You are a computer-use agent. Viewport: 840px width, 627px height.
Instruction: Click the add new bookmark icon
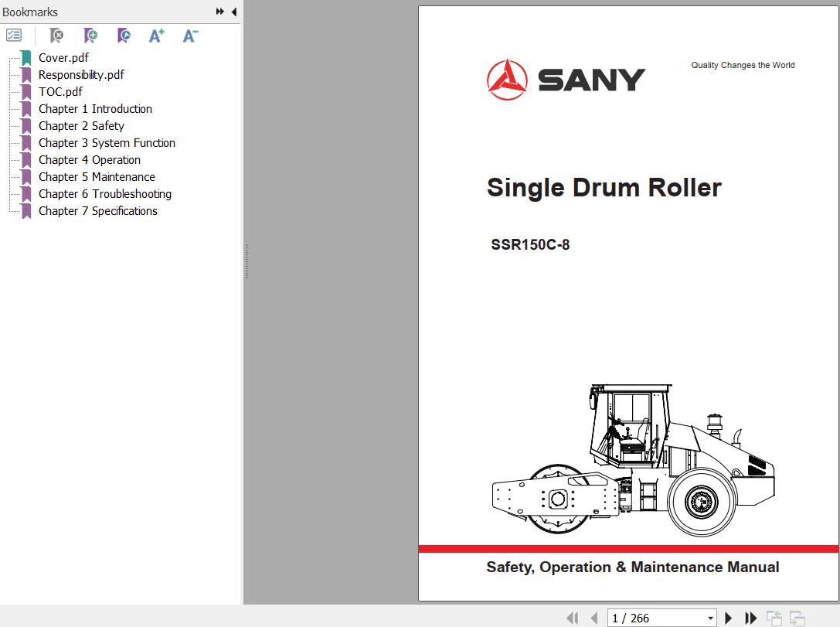[90, 36]
